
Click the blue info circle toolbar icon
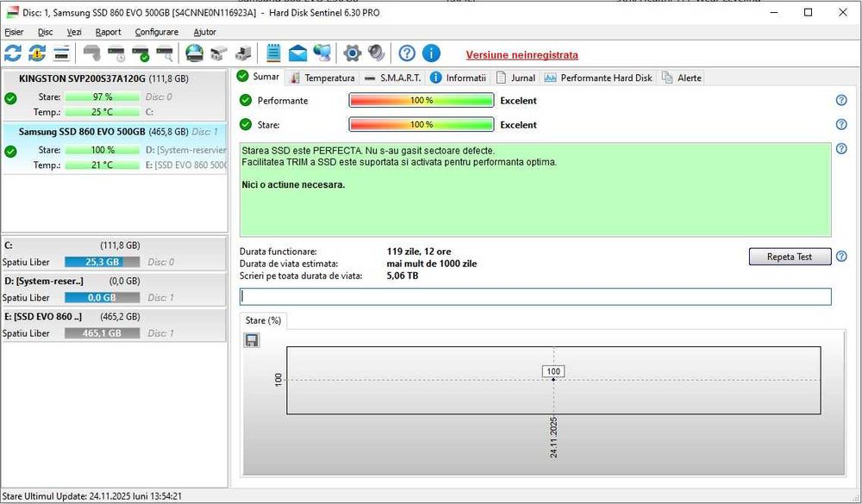431,53
